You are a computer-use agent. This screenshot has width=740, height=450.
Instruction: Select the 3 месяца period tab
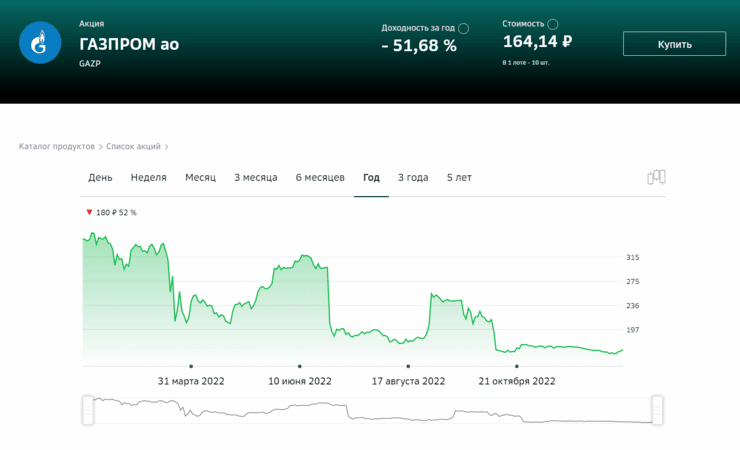coord(256,177)
